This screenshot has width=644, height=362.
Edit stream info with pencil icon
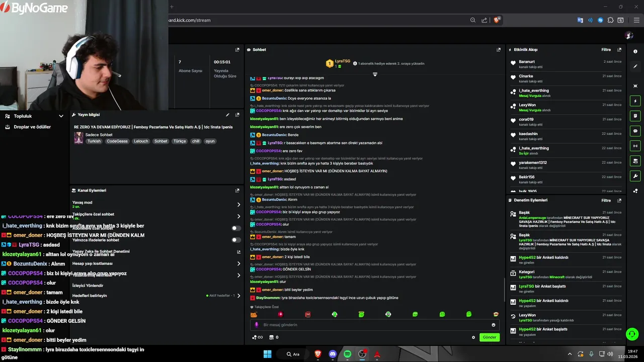(227, 115)
